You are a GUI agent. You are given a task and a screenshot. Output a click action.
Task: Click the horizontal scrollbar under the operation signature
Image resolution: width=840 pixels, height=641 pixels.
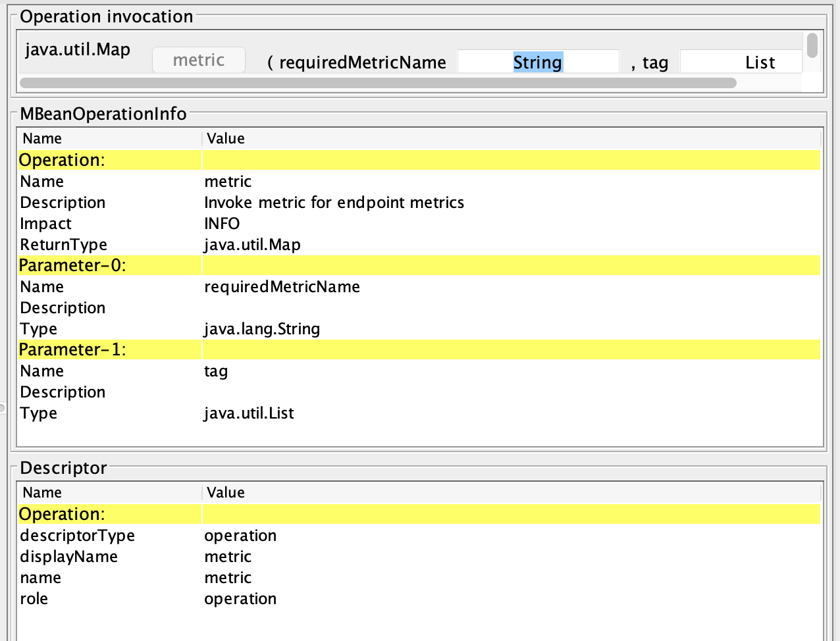(x=379, y=82)
